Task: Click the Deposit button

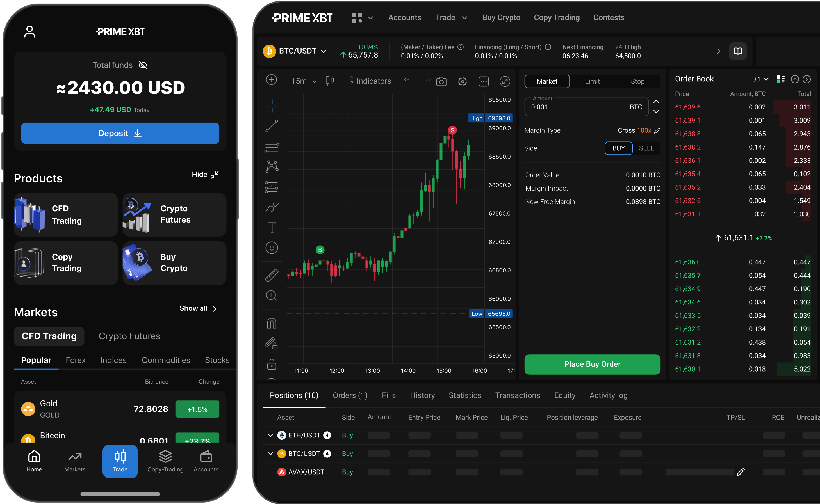Action: 119,133
